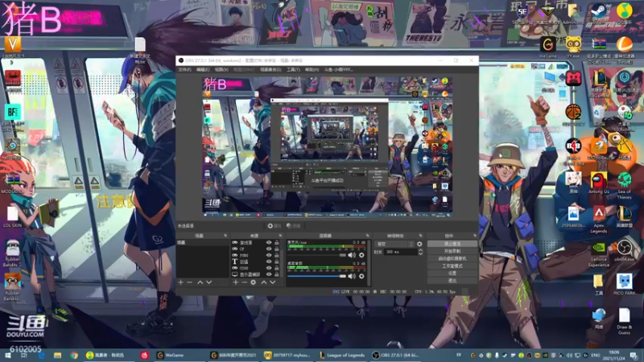Move the selected source down
This screenshot has height=362, width=644.
[272, 282]
